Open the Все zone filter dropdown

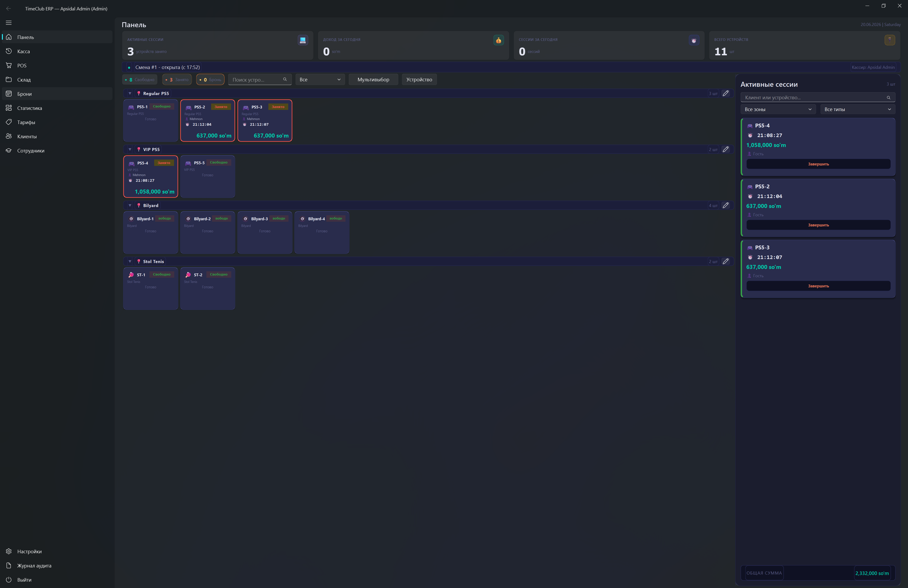(320, 80)
